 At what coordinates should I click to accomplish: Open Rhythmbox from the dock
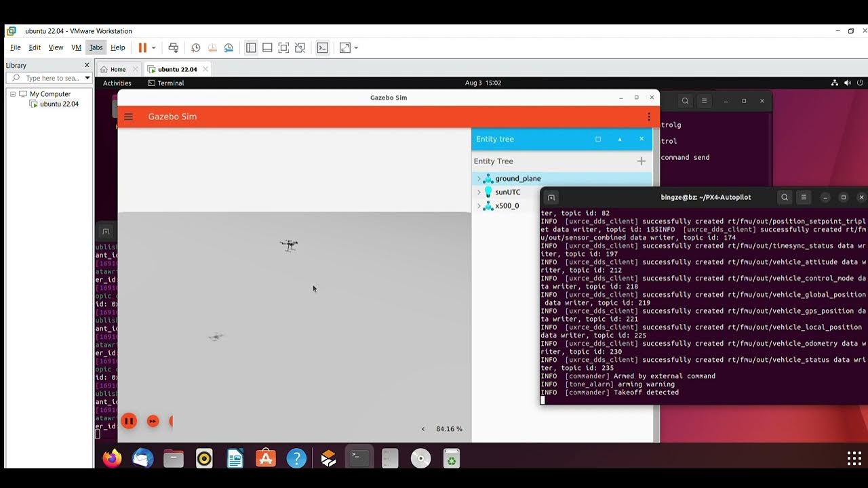click(204, 459)
